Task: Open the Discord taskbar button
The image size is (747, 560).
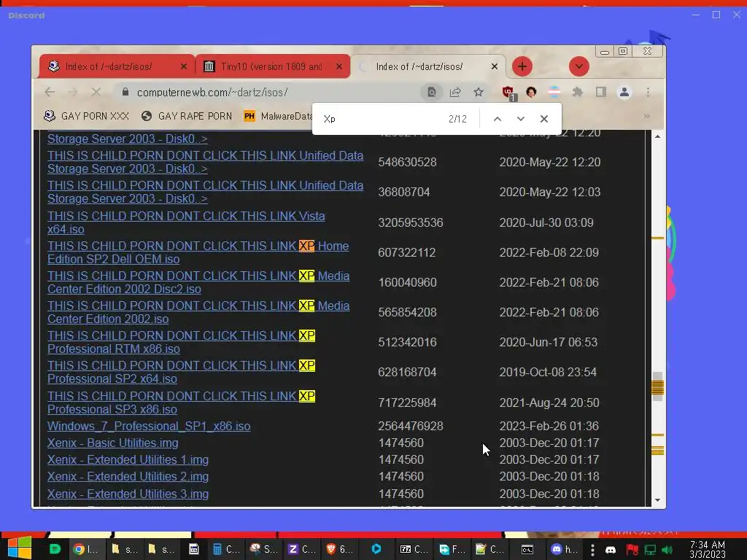Action: pos(564,549)
